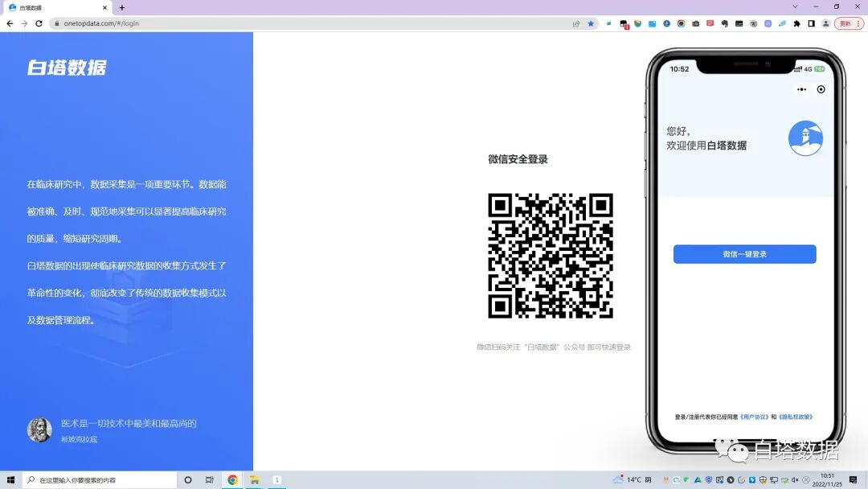Open Task View on the taskbar
This screenshot has width=868, height=489.
point(209,480)
